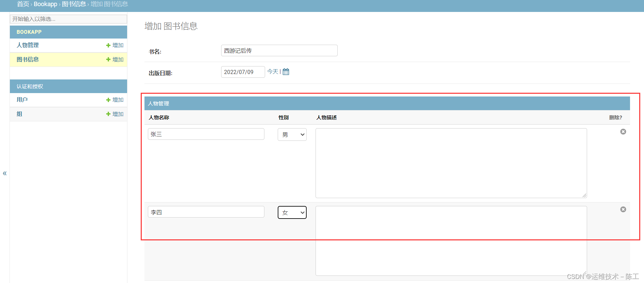Add a new 人物管理 entry from the sidebar
This screenshot has height=283, width=644.
pos(115,45)
